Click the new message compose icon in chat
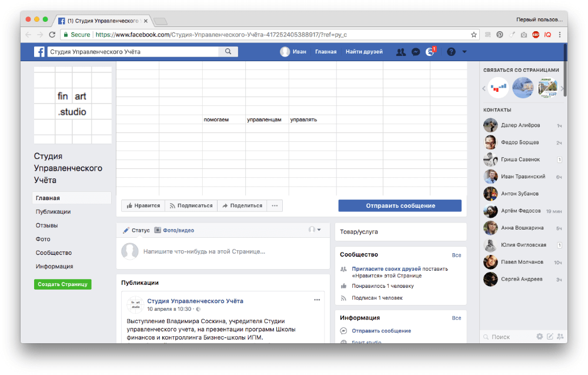The width and height of the screenshot is (588, 375). [550, 337]
